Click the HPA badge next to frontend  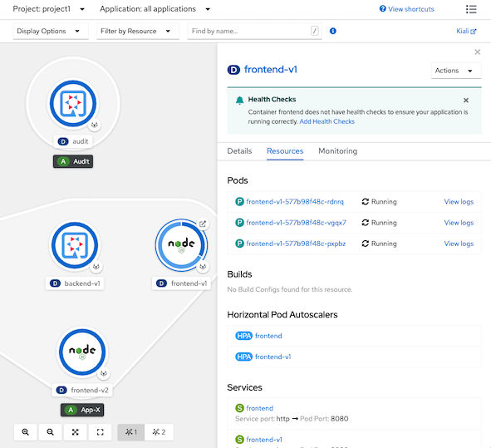pos(243,336)
